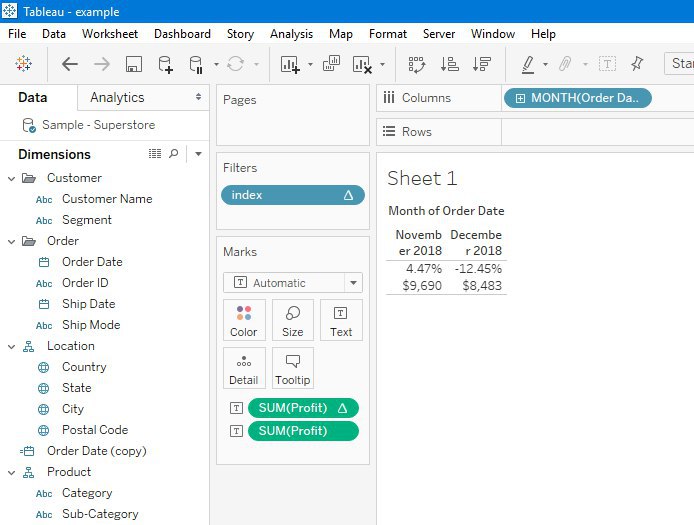The height and width of the screenshot is (525, 694).
Task: Open the Tooltip marks card
Action: (293, 368)
